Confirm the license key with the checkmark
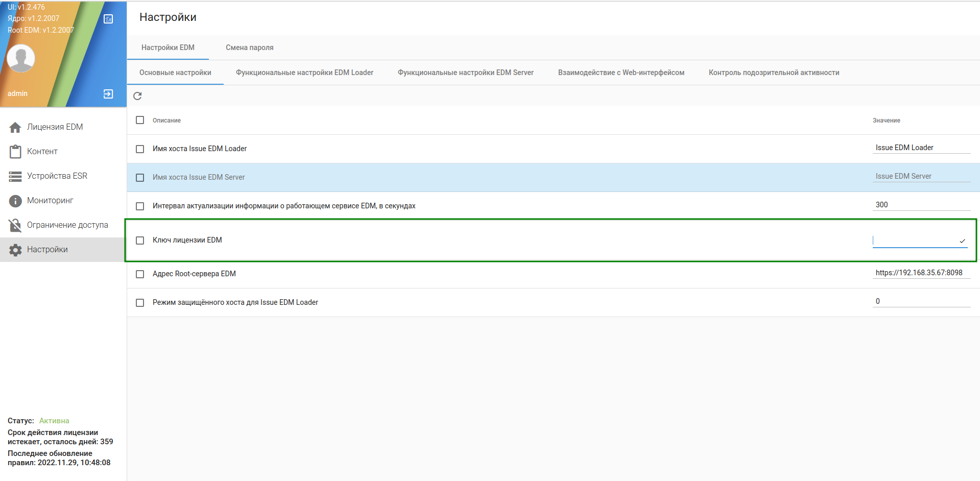Screen dimensions: 980x481 point(962,241)
